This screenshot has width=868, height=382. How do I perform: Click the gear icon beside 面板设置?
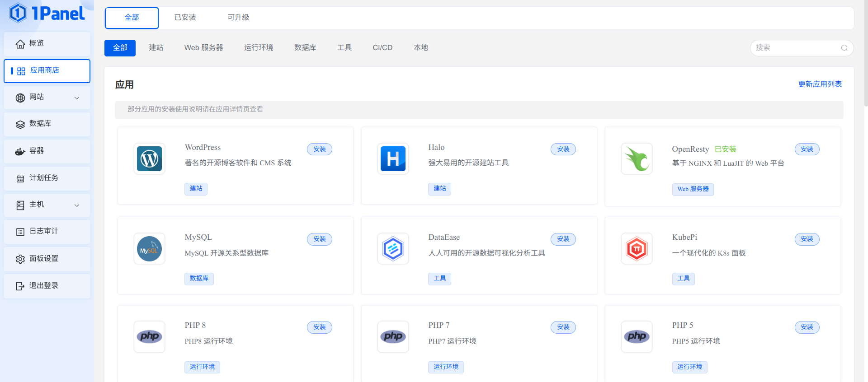click(x=20, y=259)
